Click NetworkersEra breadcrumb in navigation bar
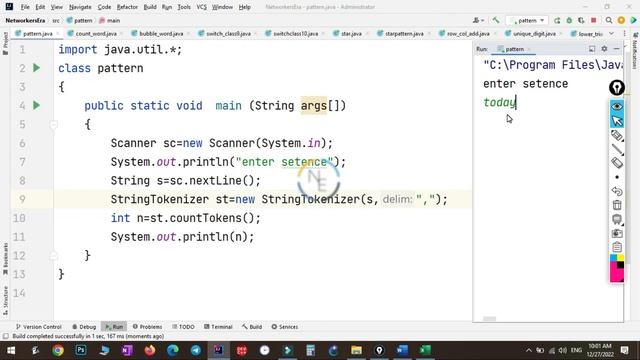 tap(25, 20)
